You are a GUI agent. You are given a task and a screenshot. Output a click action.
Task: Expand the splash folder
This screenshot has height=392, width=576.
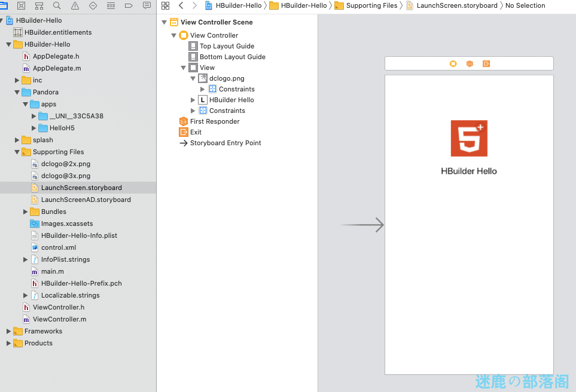(17, 140)
